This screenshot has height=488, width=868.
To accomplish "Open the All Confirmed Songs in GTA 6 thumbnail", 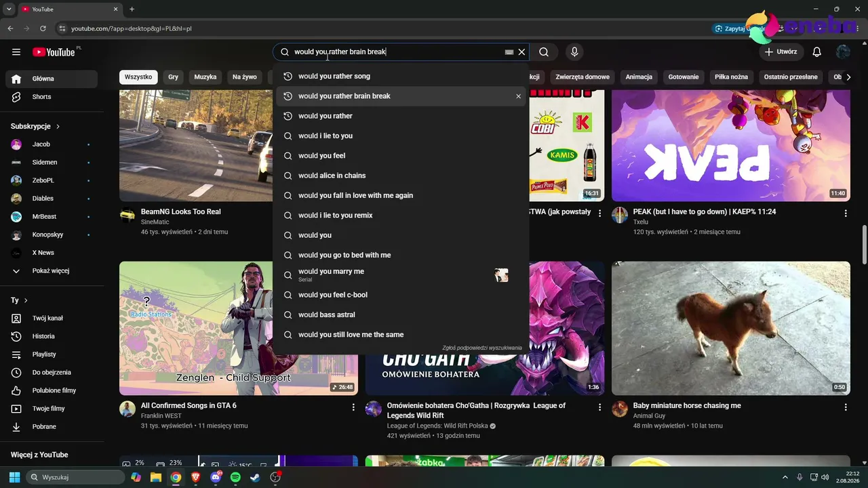I will 239,329.
